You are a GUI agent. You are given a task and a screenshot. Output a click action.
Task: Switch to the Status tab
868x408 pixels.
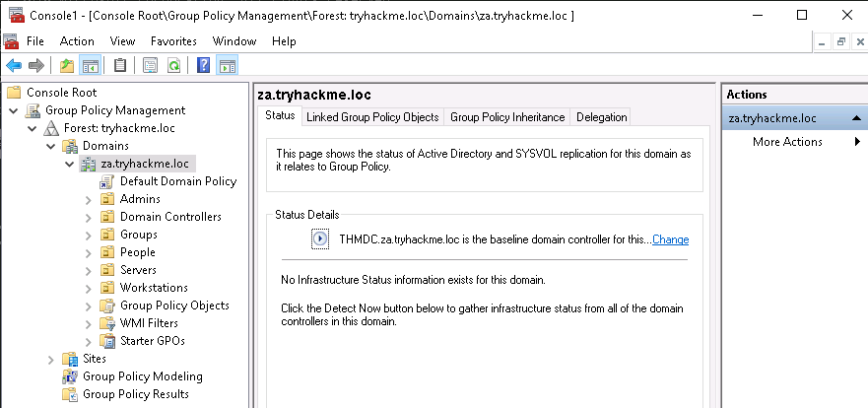coord(280,116)
